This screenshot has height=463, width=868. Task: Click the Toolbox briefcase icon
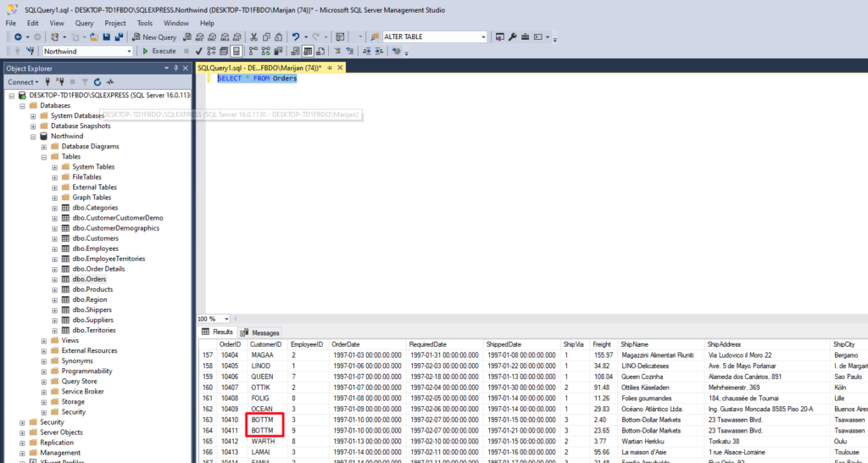pyautogui.click(x=525, y=37)
